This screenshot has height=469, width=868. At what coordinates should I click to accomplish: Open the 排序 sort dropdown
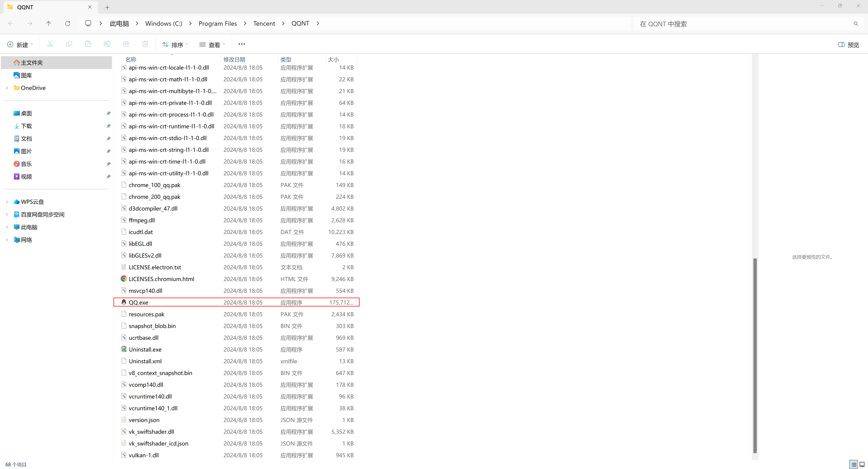click(175, 45)
